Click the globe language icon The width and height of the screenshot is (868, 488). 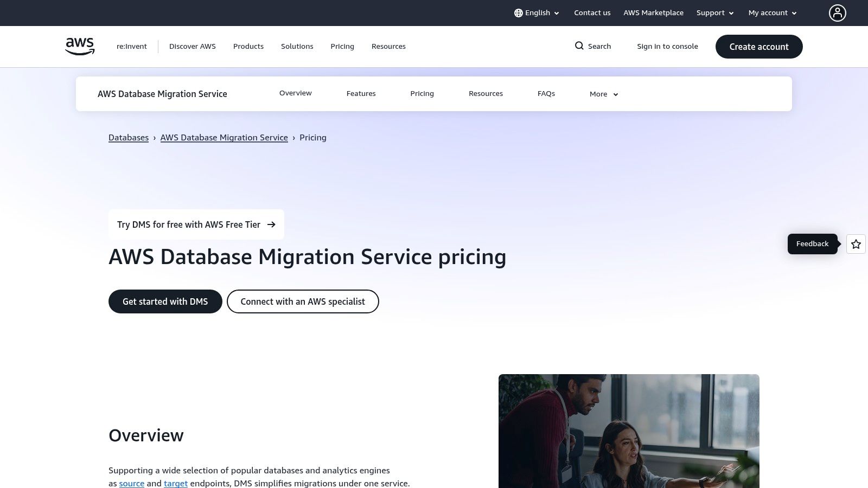pos(519,12)
